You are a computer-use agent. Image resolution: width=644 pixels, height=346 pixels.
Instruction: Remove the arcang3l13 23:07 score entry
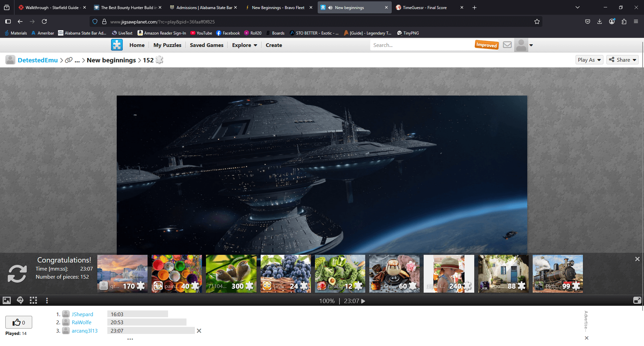tap(199, 331)
